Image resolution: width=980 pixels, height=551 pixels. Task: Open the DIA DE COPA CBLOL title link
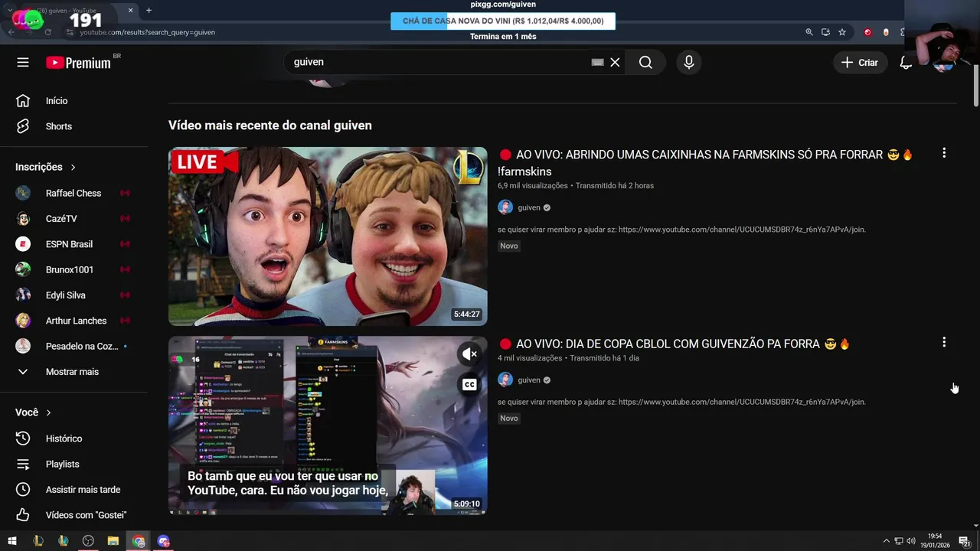pos(675,344)
